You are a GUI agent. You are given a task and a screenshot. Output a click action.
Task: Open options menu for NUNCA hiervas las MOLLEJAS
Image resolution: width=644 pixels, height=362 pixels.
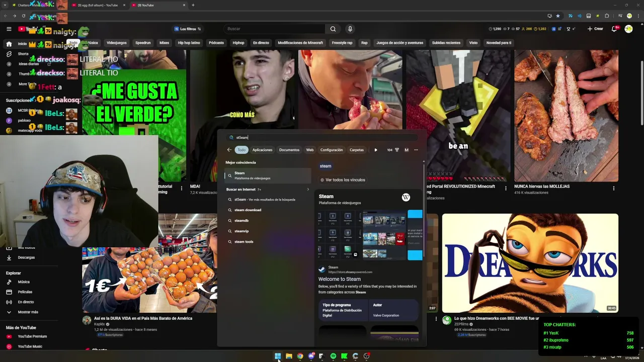(x=613, y=188)
